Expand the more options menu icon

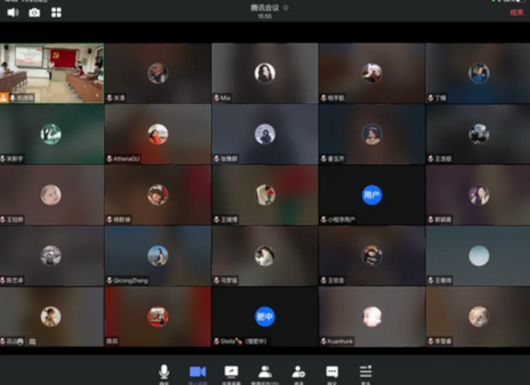366,371
